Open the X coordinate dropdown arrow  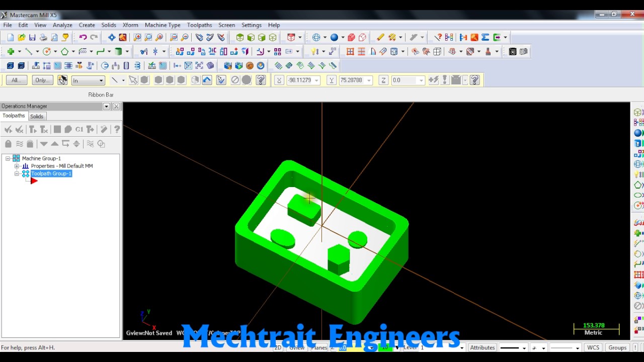[x=317, y=80]
